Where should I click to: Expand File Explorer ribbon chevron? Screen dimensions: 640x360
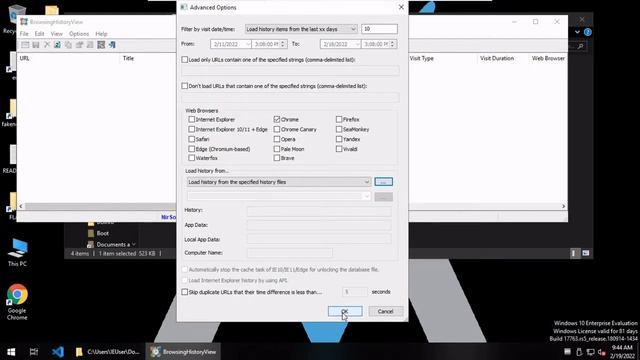tap(577, 32)
